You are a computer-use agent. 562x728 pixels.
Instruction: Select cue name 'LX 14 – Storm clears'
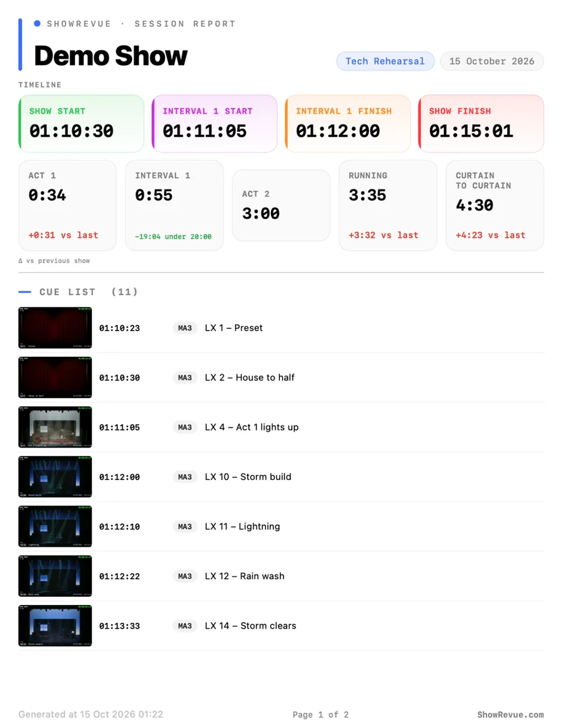pos(250,626)
